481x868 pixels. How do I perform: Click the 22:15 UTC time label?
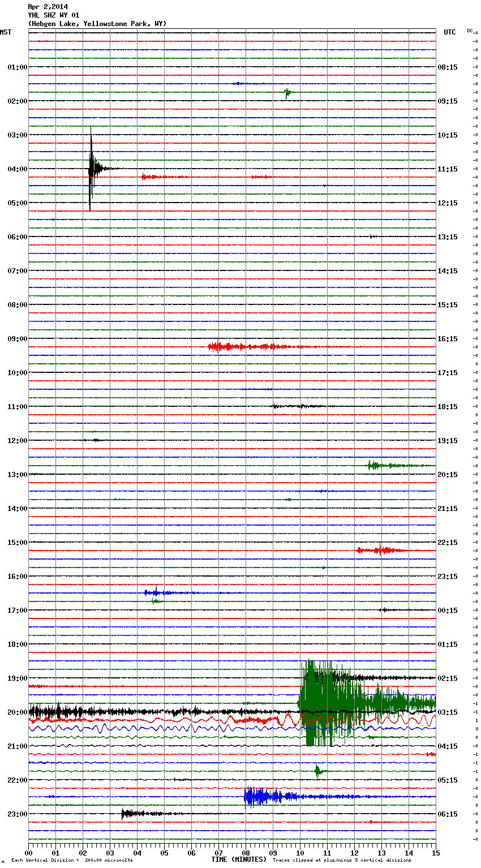tap(448, 543)
